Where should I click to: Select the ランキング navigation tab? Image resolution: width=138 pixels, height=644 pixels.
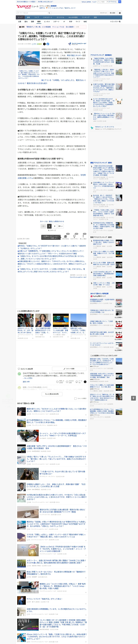coord(86,17)
